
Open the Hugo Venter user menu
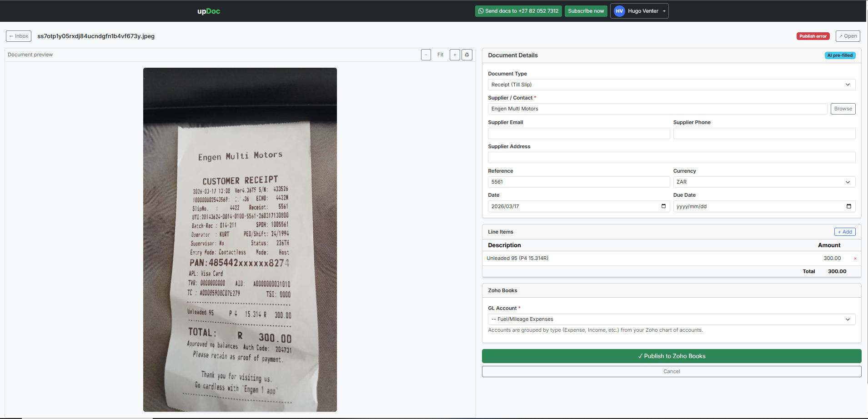[x=639, y=11]
